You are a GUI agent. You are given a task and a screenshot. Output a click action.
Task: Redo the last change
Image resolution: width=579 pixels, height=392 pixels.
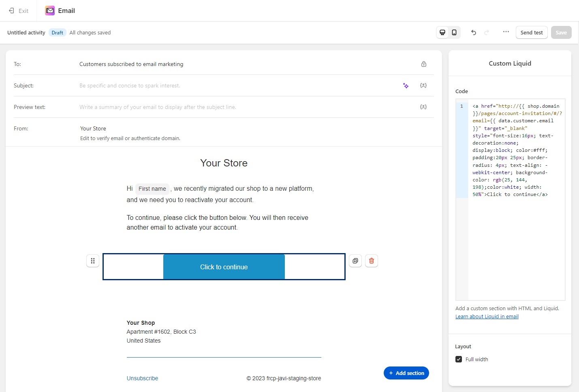(x=487, y=32)
